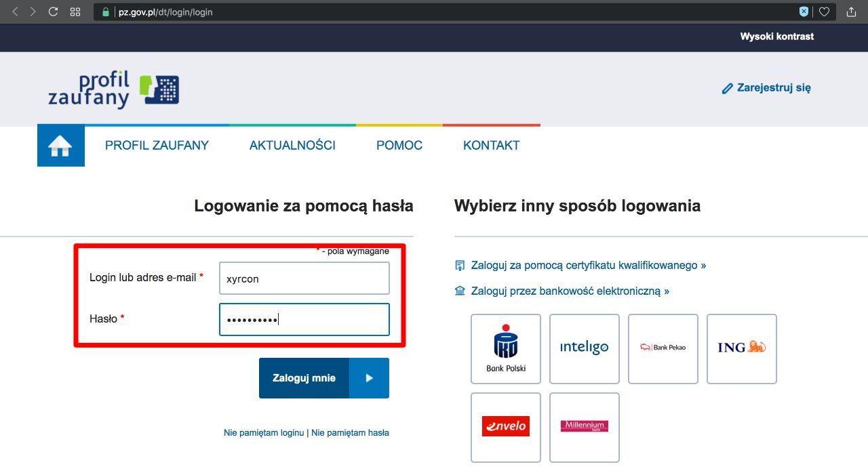Enable Wysoki kontrast mode
The height and width of the screenshot is (473, 868).
click(x=777, y=37)
